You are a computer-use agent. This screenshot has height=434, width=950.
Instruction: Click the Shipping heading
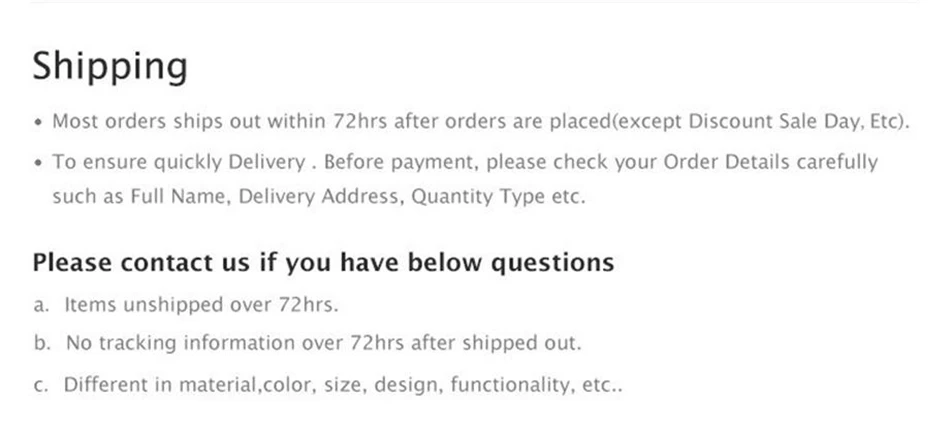(110, 66)
